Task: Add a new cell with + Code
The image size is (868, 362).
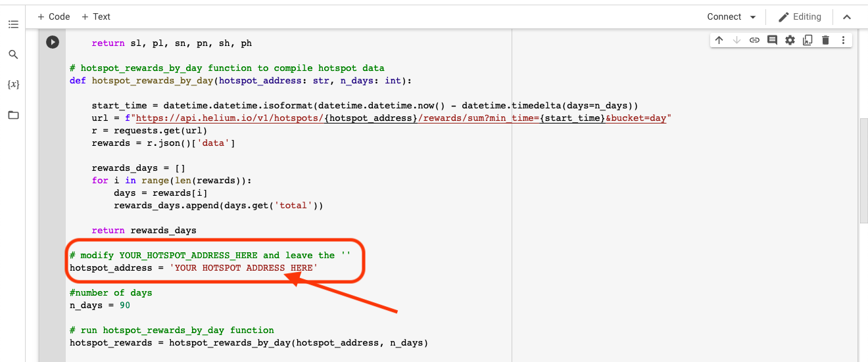Action: click(x=53, y=16)
